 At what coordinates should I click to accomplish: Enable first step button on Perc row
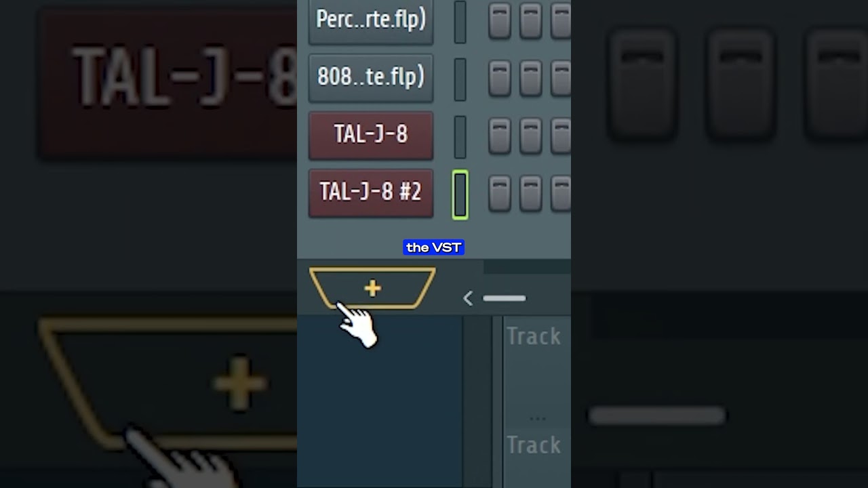coord(499,20)
